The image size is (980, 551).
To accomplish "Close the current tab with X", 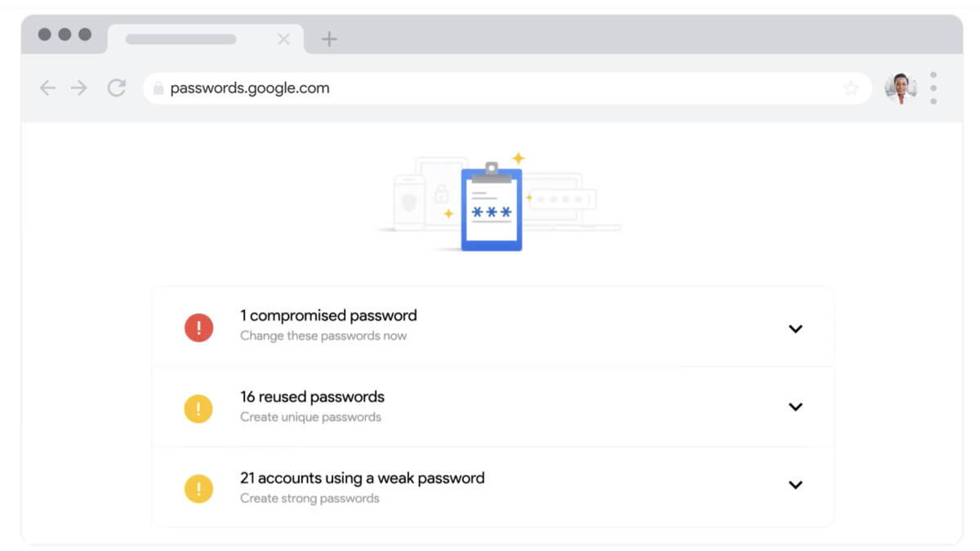I will pos(283,39).
